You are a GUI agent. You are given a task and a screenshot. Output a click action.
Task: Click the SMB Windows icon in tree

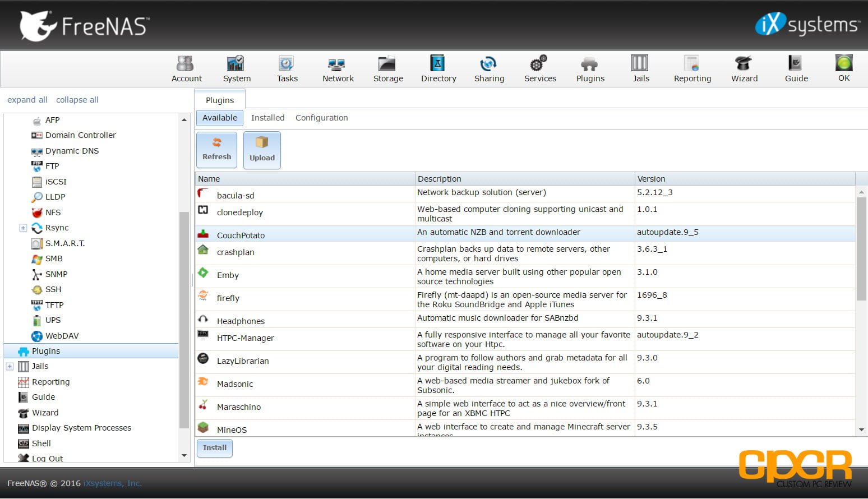(37, 258)
